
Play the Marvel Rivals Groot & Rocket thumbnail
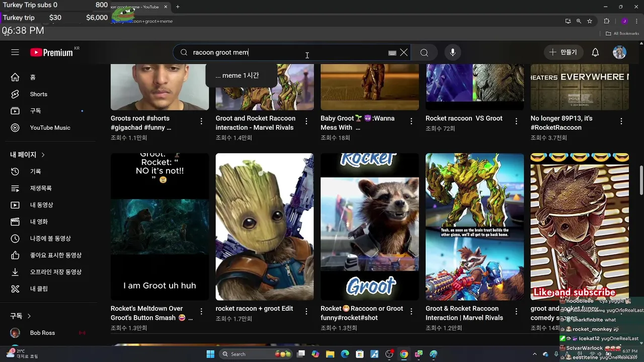click(x=474, y=227)
